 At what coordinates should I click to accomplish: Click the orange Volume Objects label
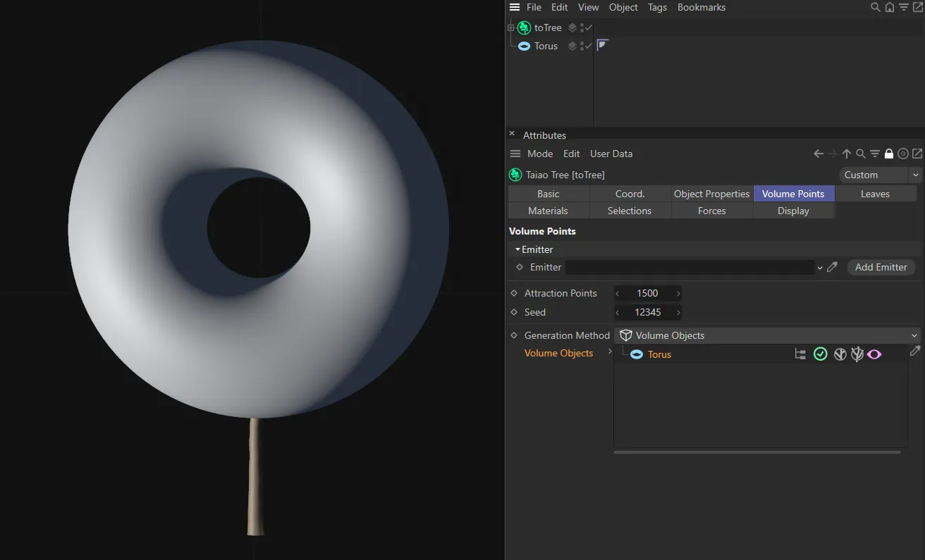tap(559, 353)
